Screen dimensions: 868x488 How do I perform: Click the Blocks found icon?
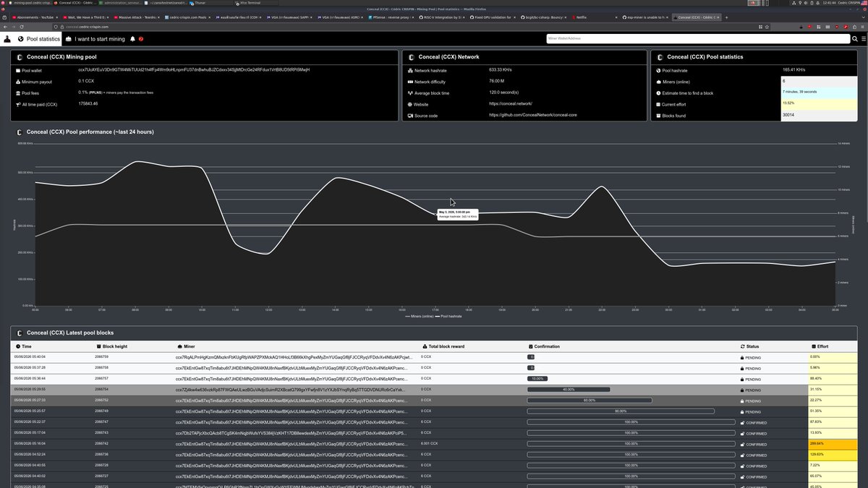(658, 116)
